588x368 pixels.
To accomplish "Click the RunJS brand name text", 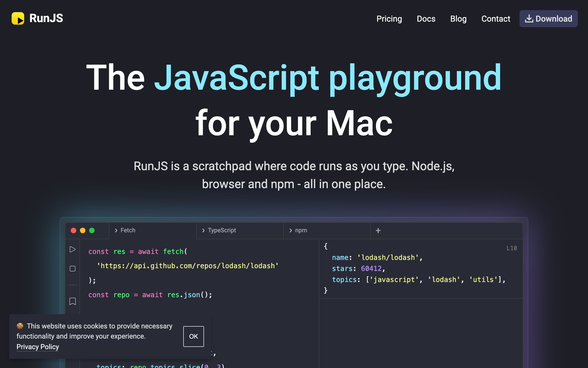I will click(46, 18).
